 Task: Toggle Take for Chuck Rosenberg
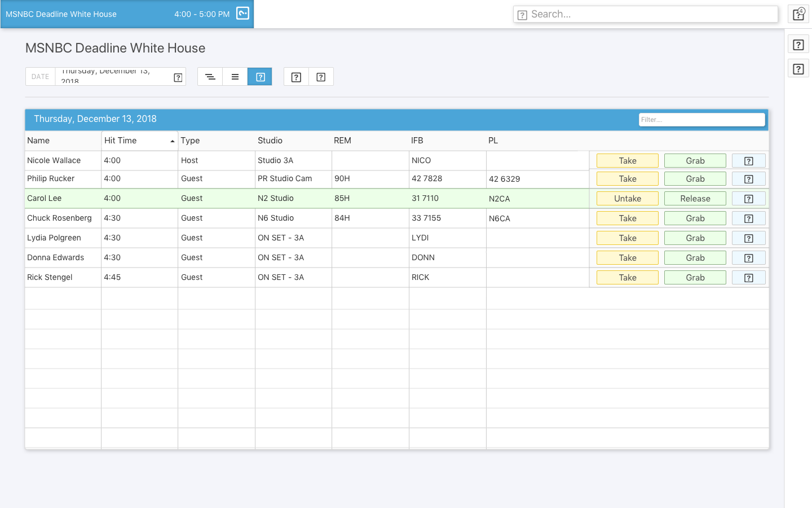627,218
